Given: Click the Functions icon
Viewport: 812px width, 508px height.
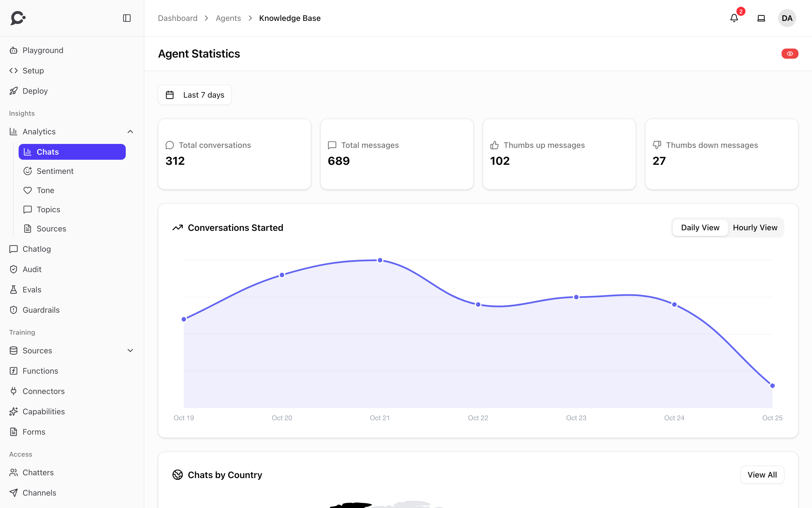Looking at the screenshot, I should 14,371.
